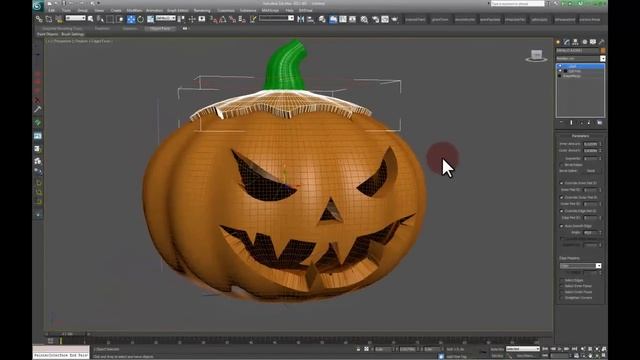Enable the Straighten Corners checkbox
Viewport: 640px width, 360px height.
coord(562,298)
